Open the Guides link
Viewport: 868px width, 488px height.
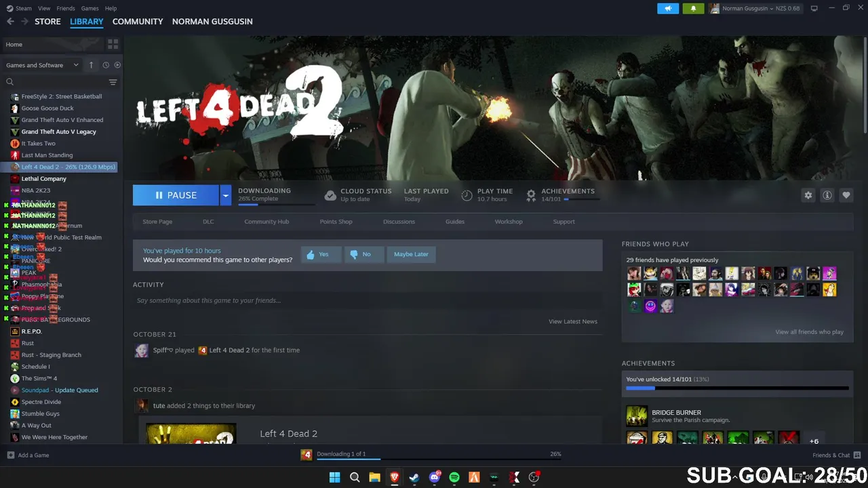[x=455, y=222]
